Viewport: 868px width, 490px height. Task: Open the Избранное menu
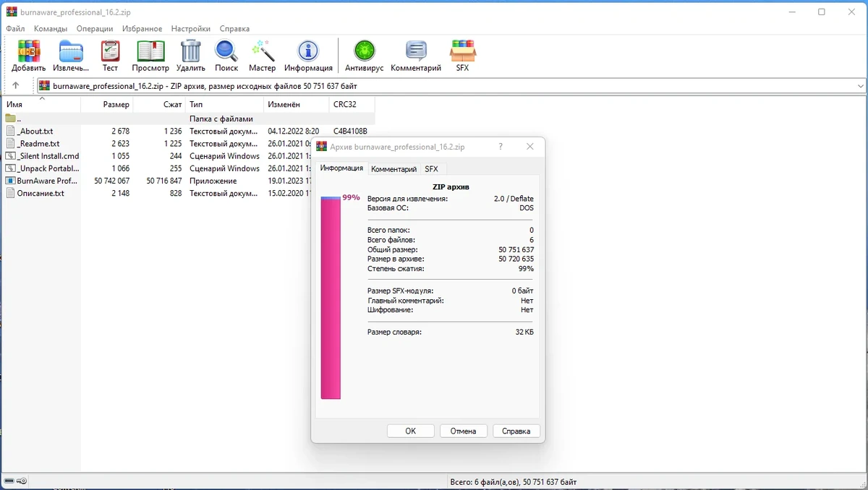142,29
